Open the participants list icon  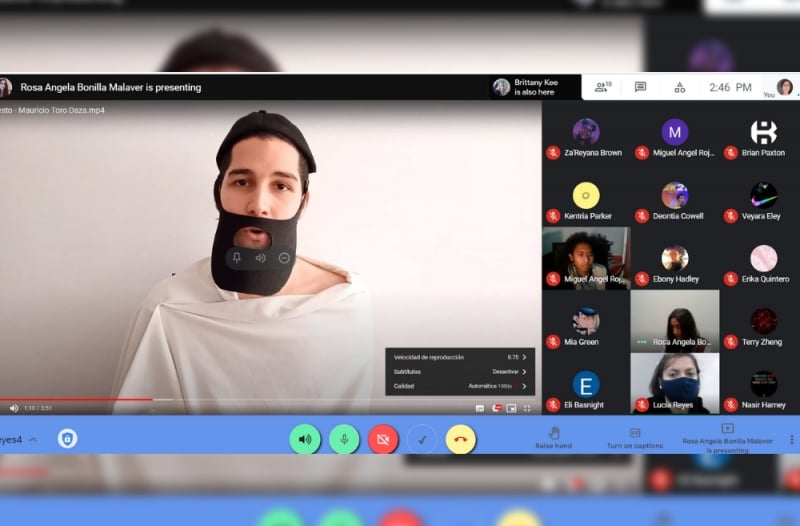pos(602,87)
